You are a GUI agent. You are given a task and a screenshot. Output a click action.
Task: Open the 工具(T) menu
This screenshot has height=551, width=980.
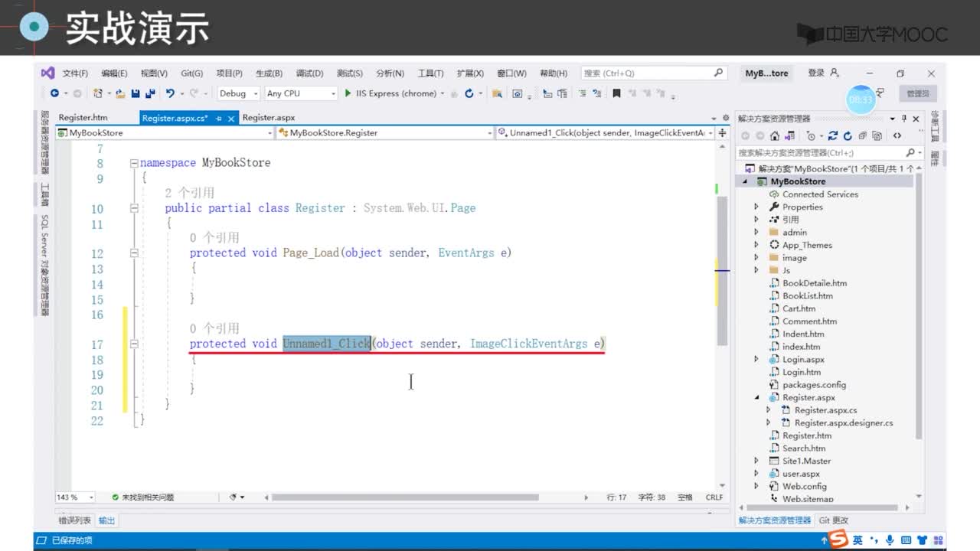[430, 73]
